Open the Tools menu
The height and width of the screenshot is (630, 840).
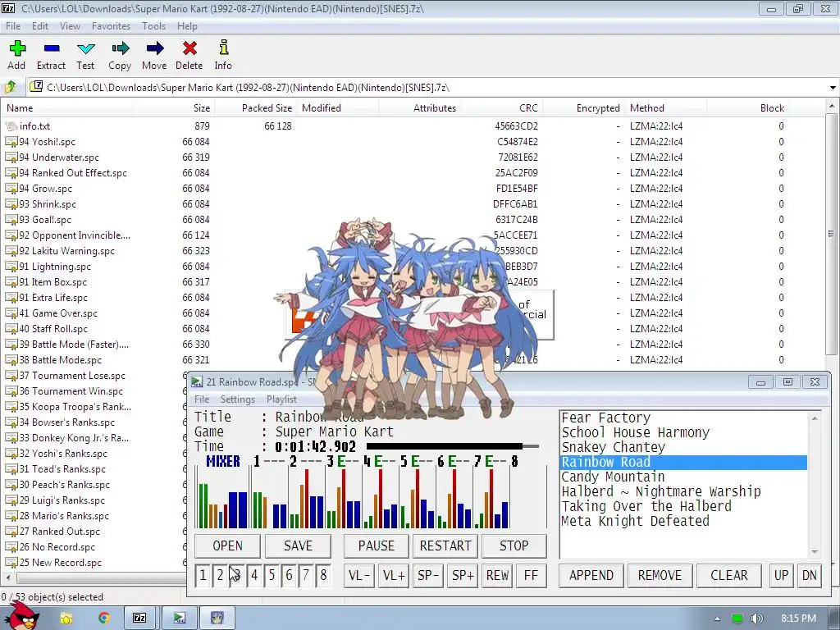pos(153,26)
